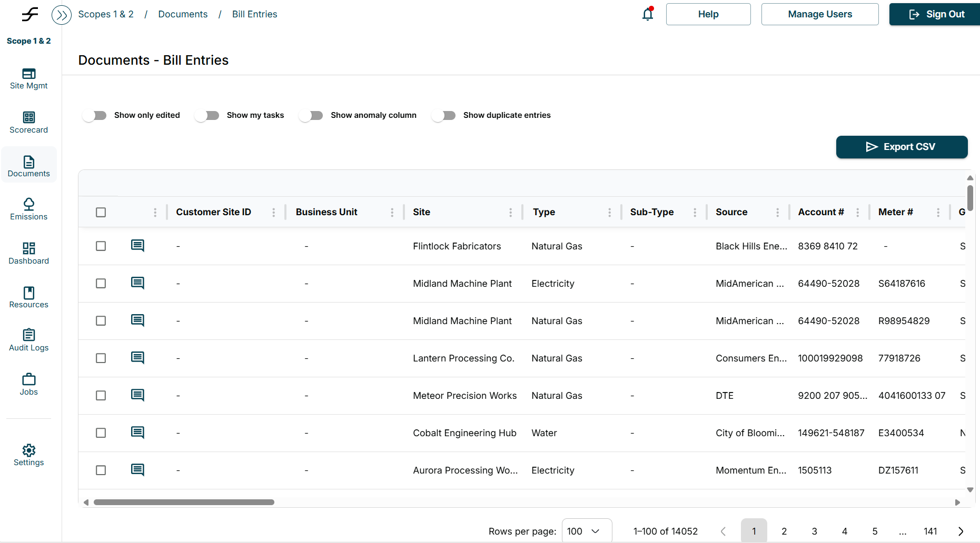Image resolution: width=980 pixels, height=543 pixels.
Task: Open the Type column options menu
Action: [x=609, y=212]
